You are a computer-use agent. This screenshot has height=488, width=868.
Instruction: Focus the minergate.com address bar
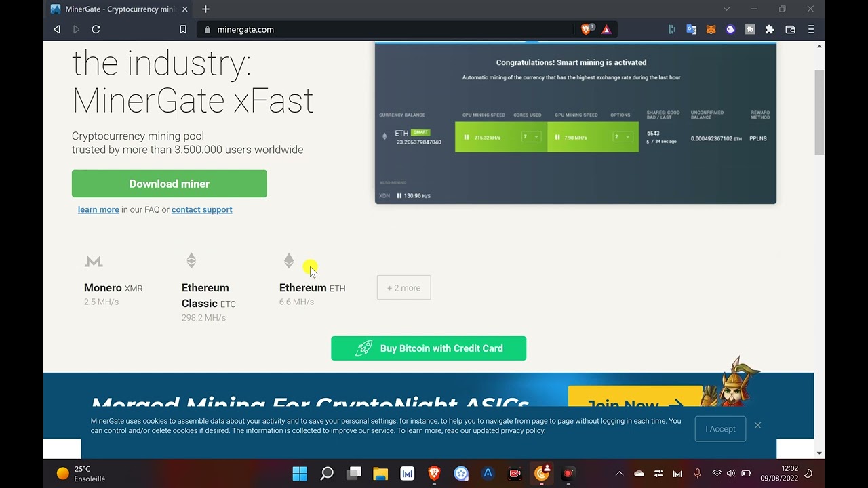pos(387,29)
